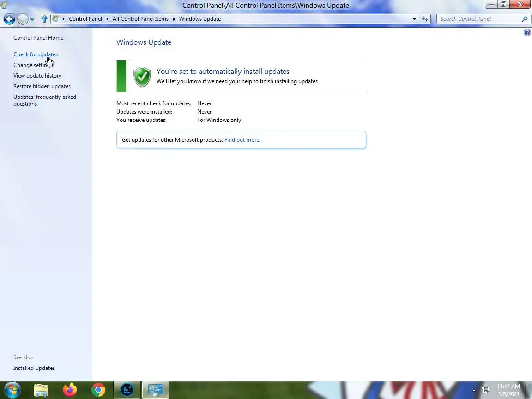Click the address bar refresh button

point(425,19)
